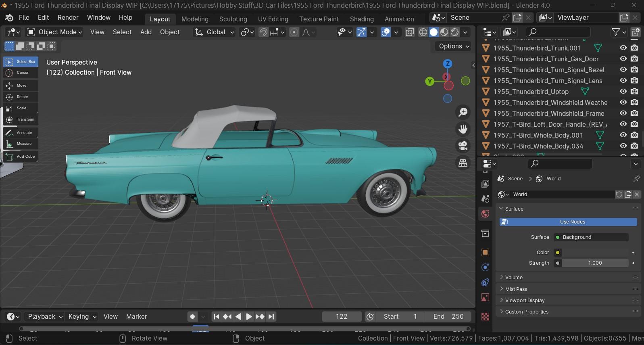Switch perspective/orthographic with grid icon
The image size is (644, 345).
click(463, 163)
